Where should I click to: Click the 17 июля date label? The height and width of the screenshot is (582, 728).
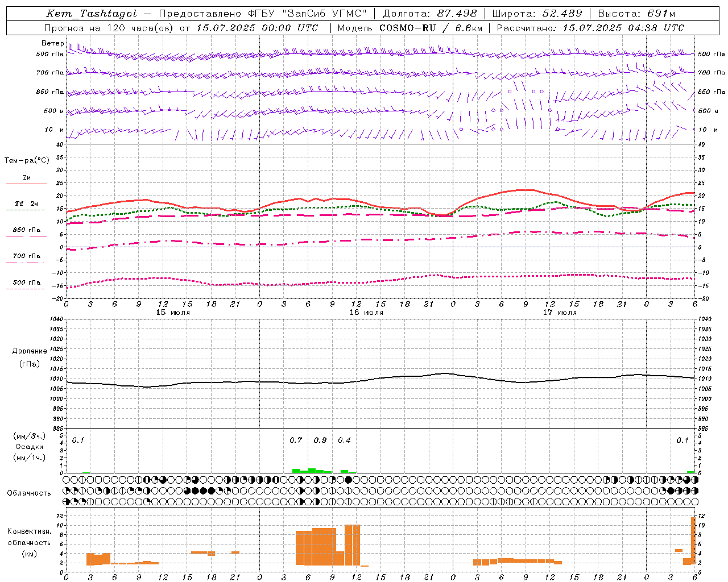[x=560, y=313]
